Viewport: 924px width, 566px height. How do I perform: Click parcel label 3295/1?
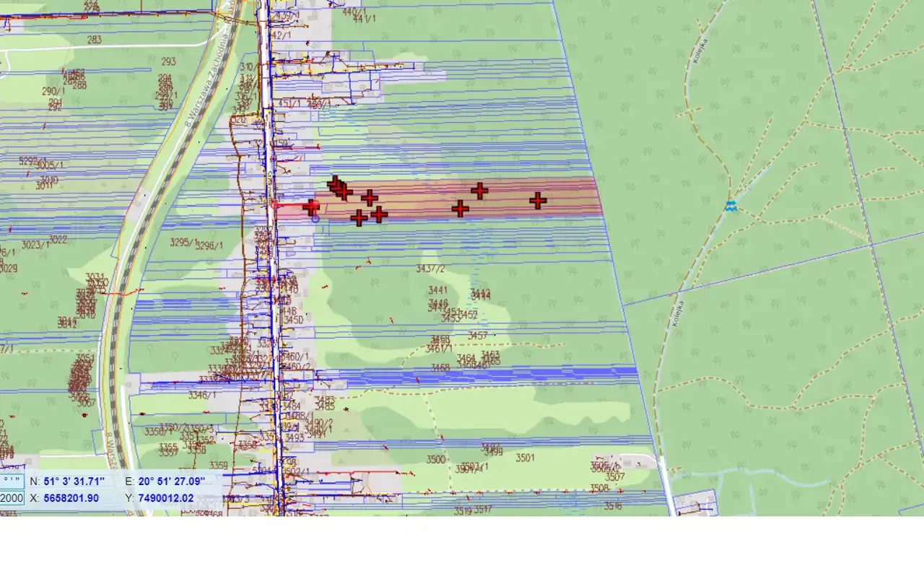click(183, 243)
